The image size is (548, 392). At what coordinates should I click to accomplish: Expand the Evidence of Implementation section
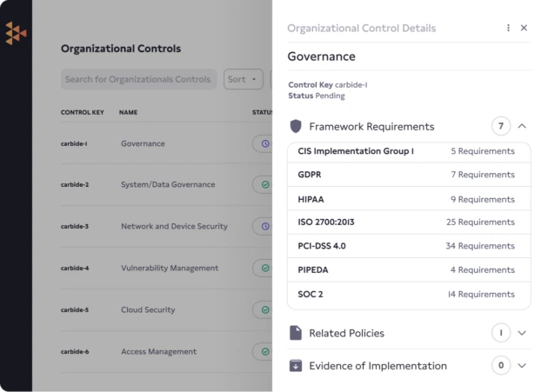pos(522,366)
